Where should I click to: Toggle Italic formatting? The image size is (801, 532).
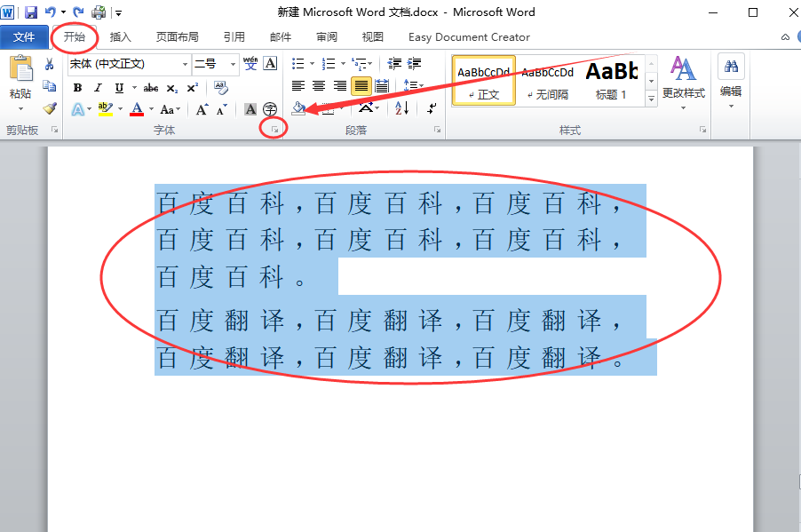click(98, 88)
